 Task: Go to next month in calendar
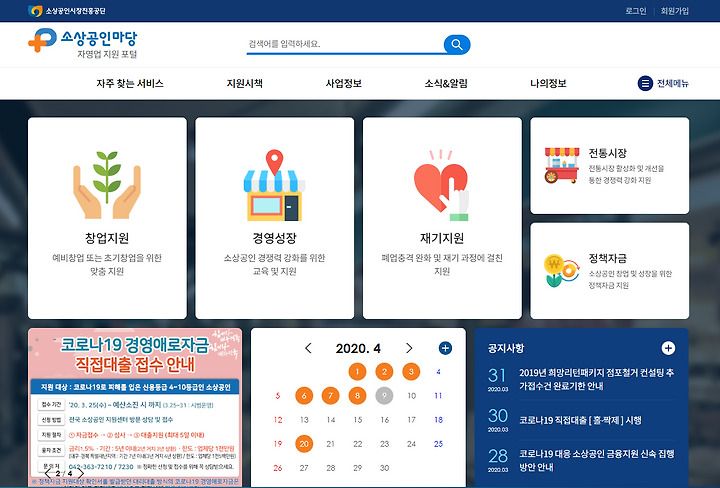(x=409, y=348)
